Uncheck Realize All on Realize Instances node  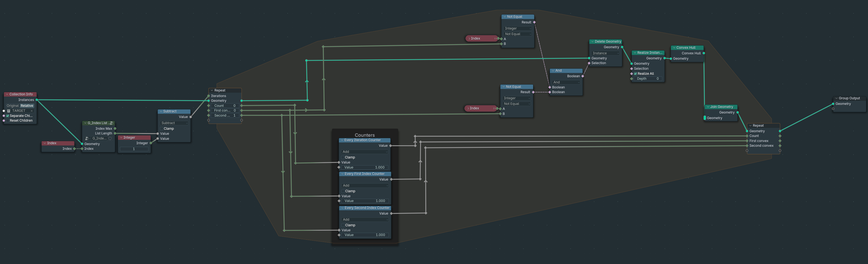(x=635, y=74)
